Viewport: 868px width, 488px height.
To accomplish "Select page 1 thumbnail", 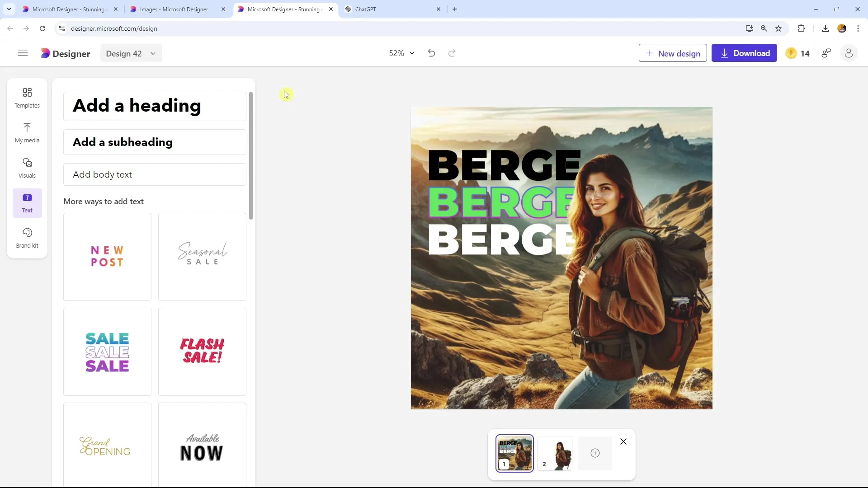I will point(514,453).
